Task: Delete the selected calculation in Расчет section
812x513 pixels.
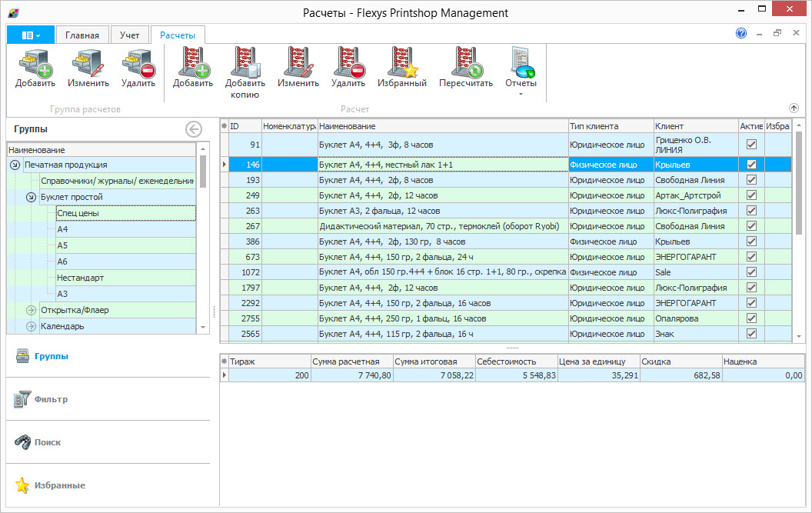Action: [x=348, y=69]
